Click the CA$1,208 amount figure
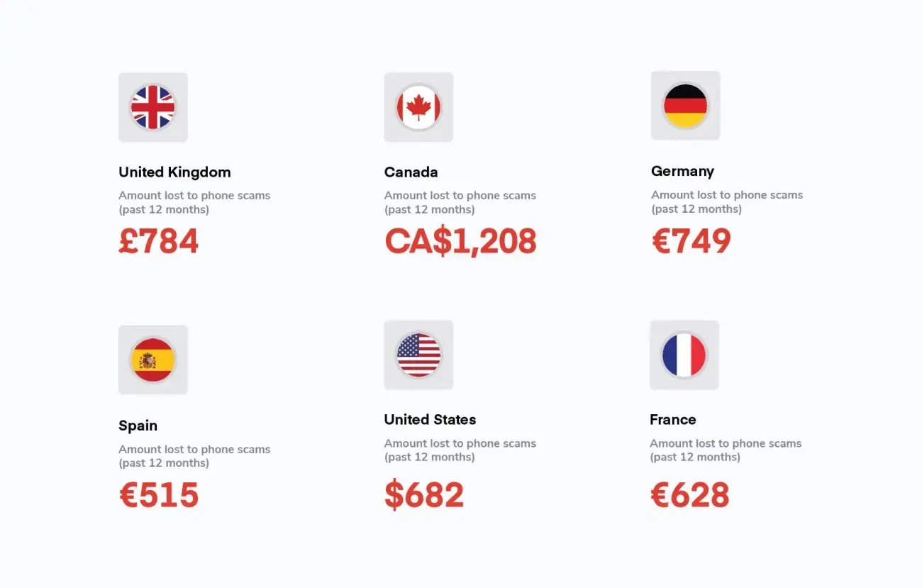The image size is (922, 588). coord(460,242)
